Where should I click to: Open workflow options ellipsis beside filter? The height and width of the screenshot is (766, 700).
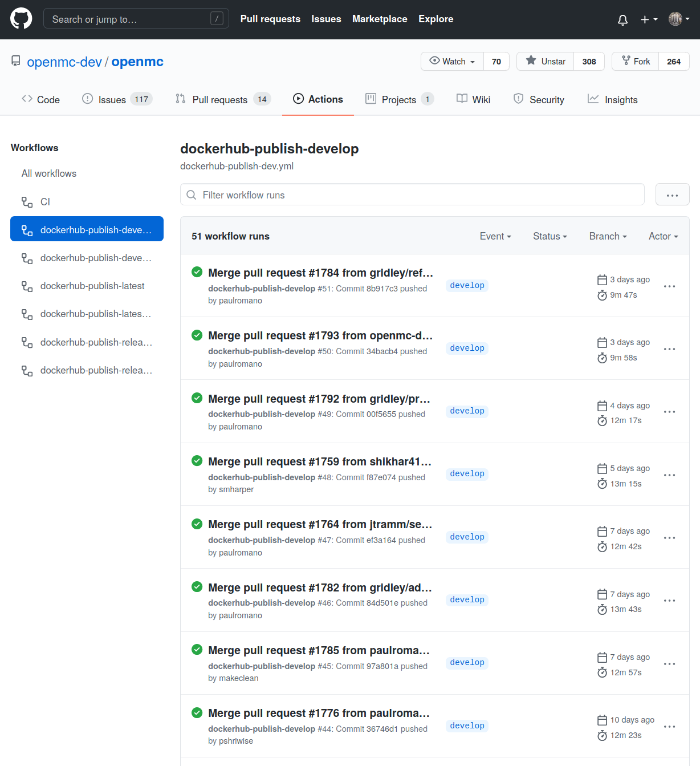[x=672, y=194]
